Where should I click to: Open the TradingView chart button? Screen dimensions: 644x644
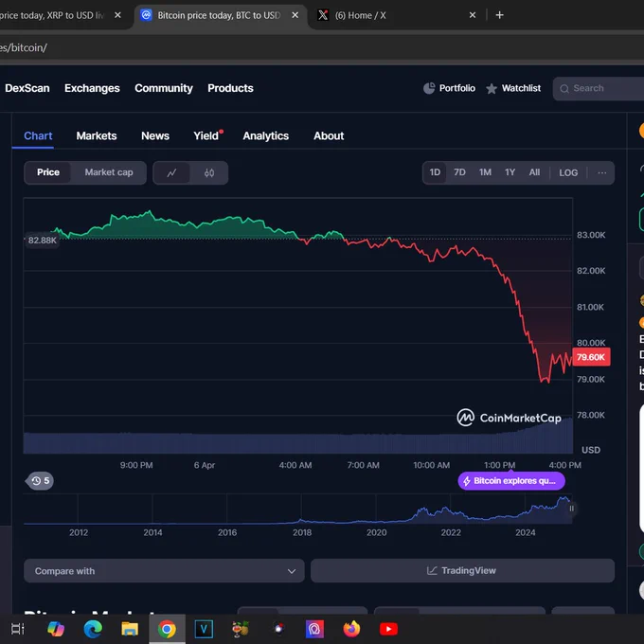(x=462, y=571)
